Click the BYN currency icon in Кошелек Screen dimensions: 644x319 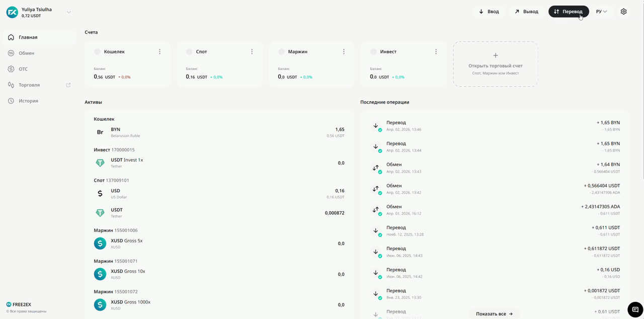100,132
